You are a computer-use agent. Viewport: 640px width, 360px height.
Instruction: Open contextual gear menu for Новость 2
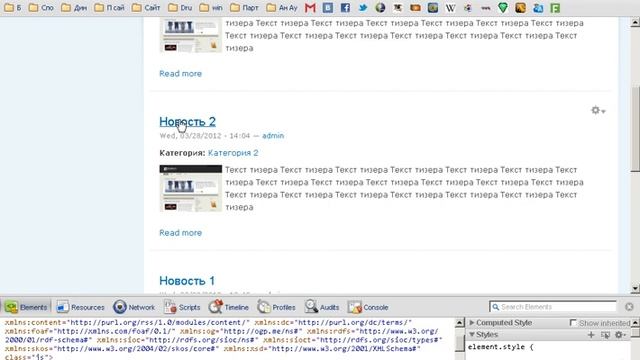click(x=598, y=110)
